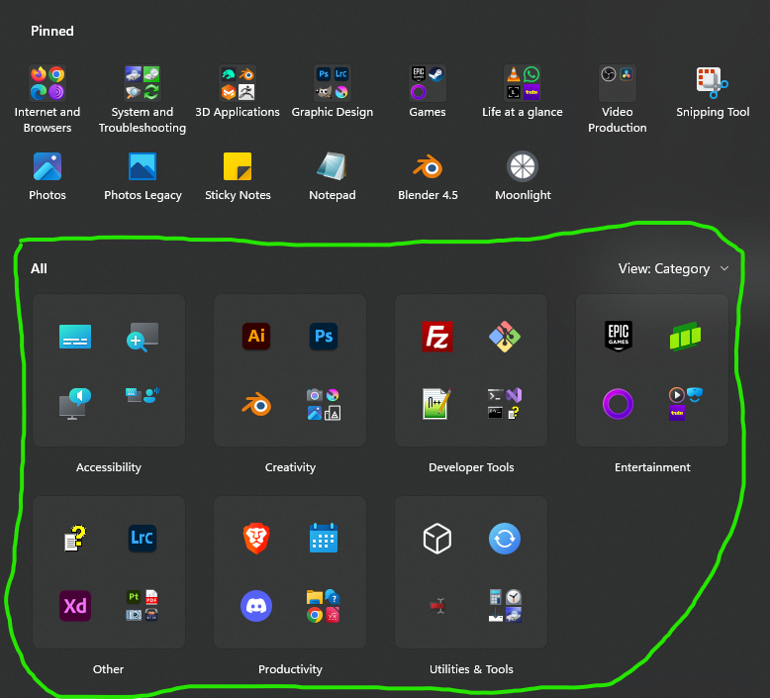Open the green blocks app in Entertainment

point(686,337)
